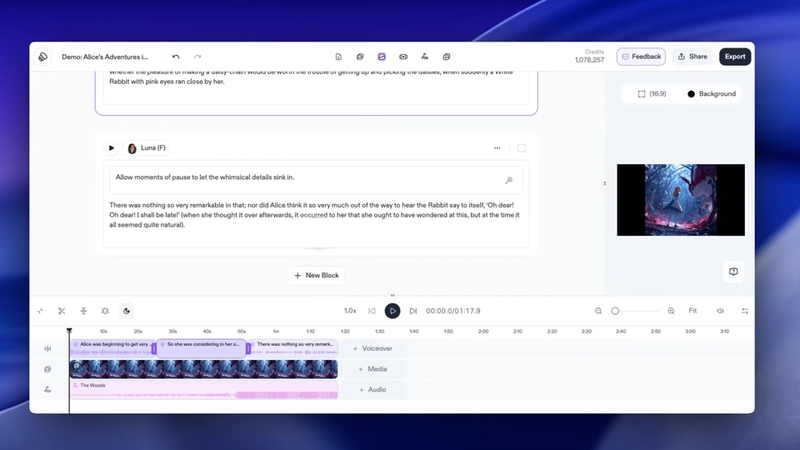Add a New Block
This screenshot has height=450, width=800.
point(316,276)
